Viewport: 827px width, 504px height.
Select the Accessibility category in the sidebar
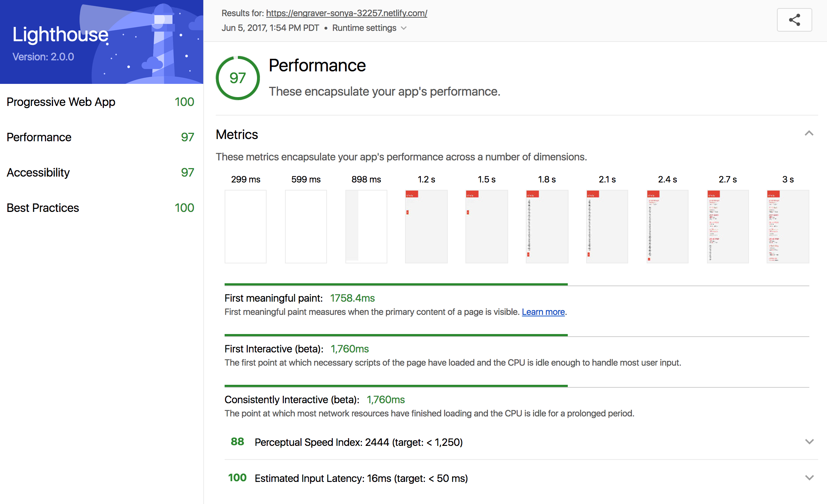38,173
